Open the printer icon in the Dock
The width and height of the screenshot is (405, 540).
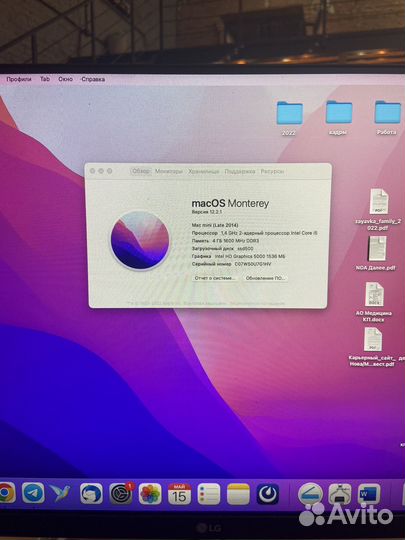pyautogui.click(x=340, y=494)
